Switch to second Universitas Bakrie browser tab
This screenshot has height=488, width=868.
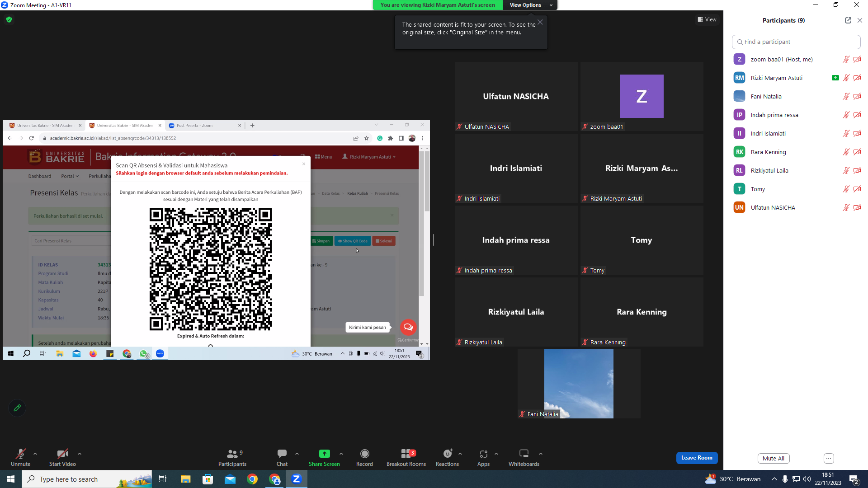[x=125, y=126]
